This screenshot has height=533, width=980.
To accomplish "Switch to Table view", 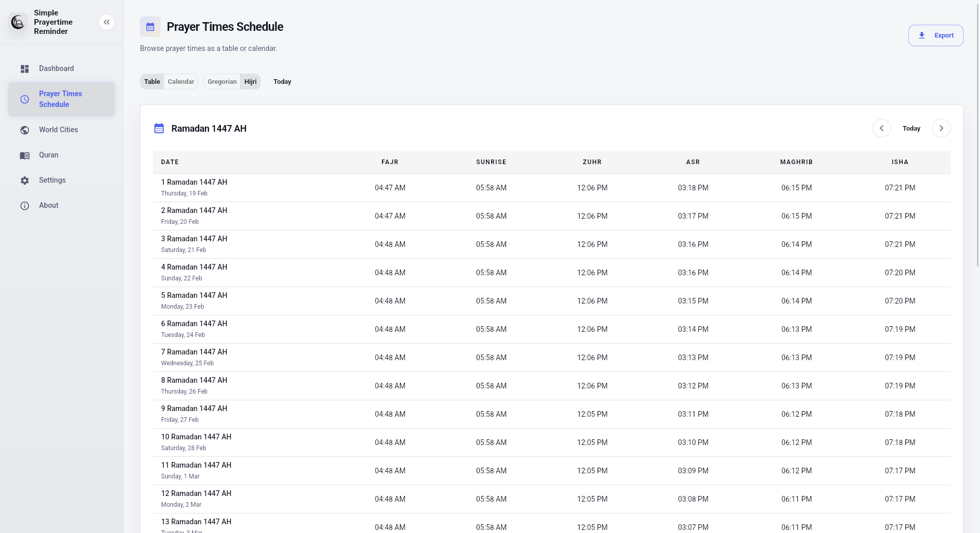I will point(152,82).
